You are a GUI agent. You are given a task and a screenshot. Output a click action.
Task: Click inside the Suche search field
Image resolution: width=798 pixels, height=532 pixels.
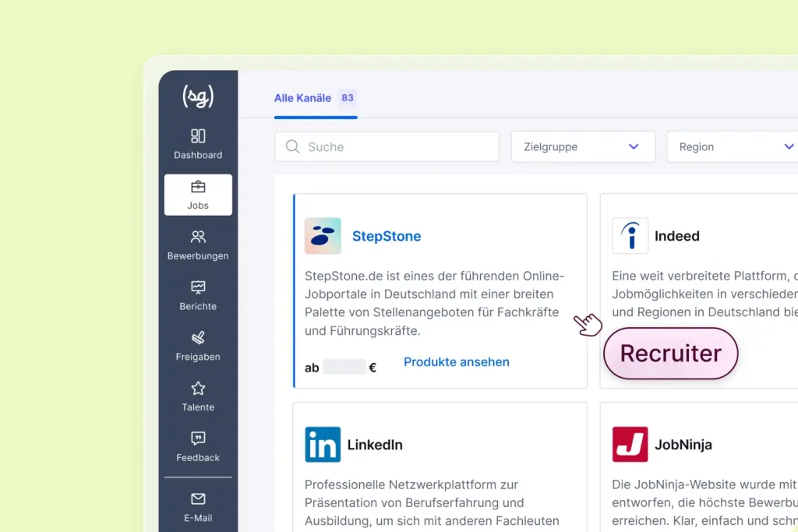tap(386, 146)
